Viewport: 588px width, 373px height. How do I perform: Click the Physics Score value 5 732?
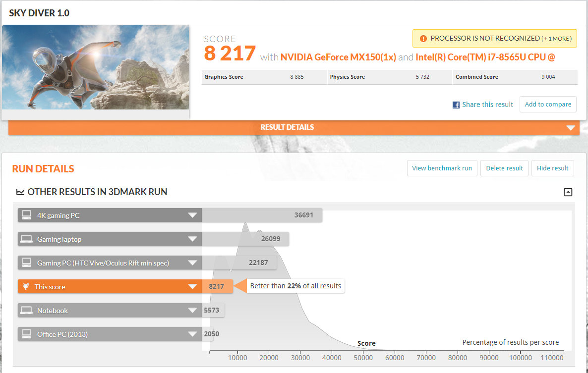(x=422, y=77)
